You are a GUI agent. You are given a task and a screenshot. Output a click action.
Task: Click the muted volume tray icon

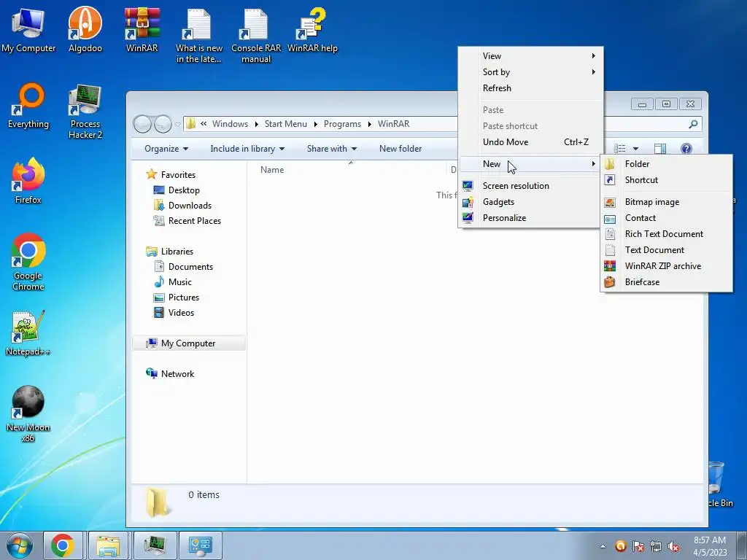pos(673,547)
